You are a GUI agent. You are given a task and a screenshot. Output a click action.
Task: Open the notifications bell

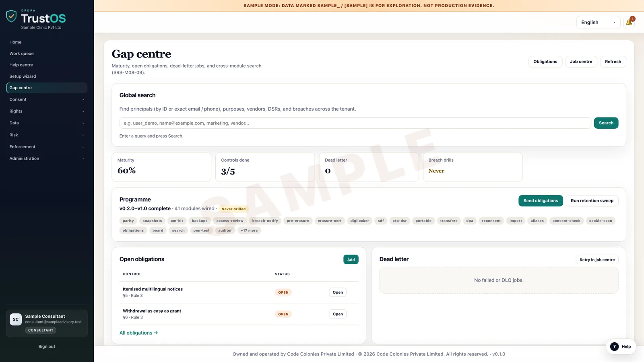629,23
